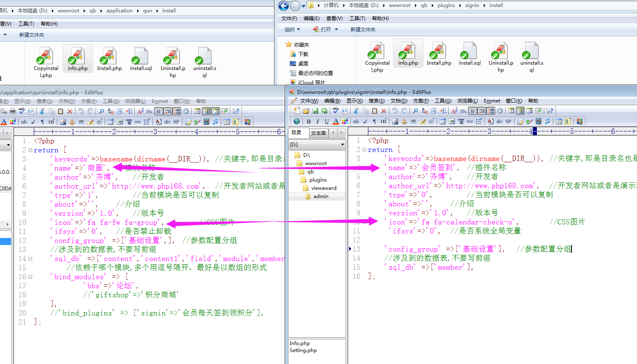
Task: Open the 文件(F) menu in Explorer
Action: [289, 19]
